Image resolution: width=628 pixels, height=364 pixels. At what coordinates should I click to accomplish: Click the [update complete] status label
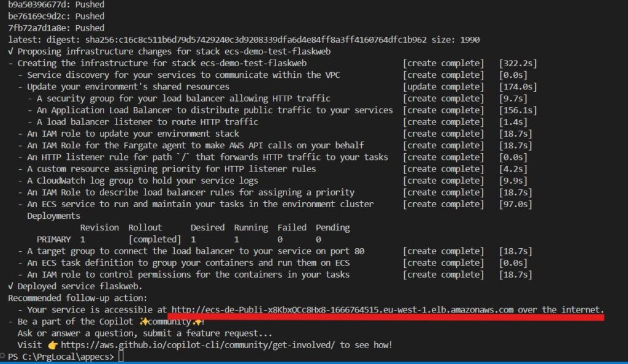click(443, 87)
